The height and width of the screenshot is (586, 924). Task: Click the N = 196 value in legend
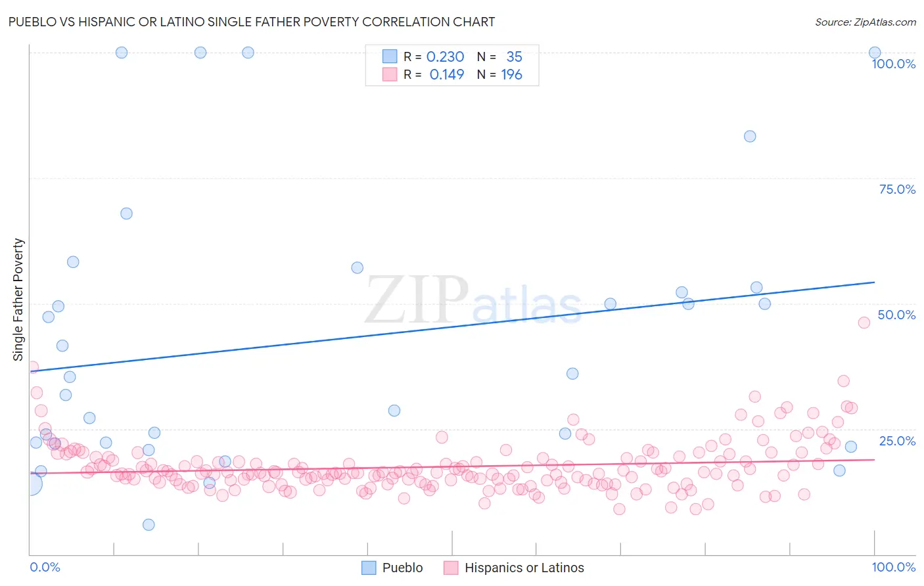(499, 74)
